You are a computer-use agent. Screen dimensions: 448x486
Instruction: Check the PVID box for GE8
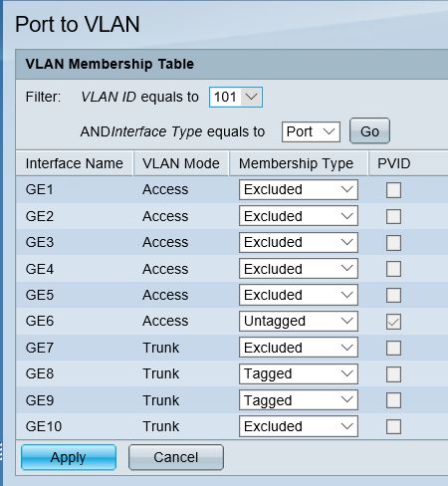tap(393, 374)
